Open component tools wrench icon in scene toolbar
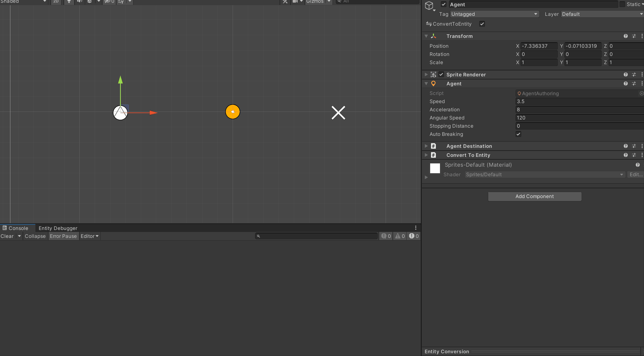 point(285,2)
